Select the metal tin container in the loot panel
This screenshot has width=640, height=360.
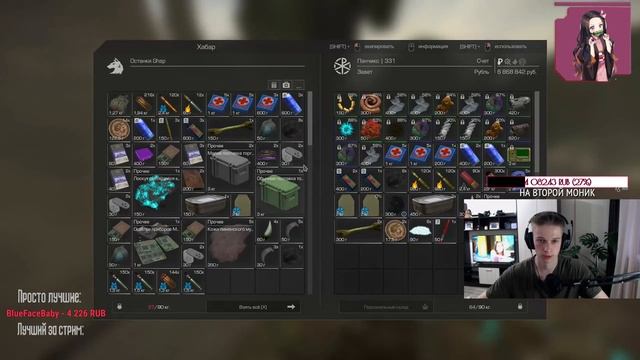pyautogui.click(x=206, y=205)
